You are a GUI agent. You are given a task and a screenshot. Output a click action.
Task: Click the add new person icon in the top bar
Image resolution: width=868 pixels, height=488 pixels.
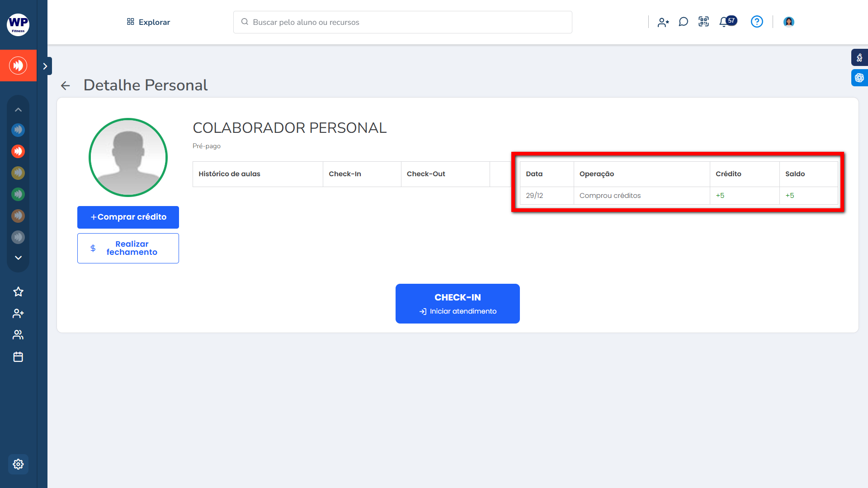(x=663, y=22)
